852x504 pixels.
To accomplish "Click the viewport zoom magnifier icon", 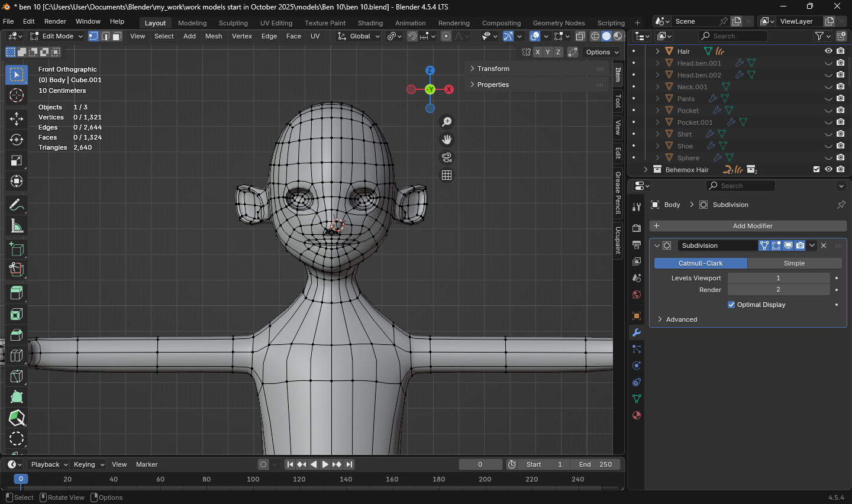I will [x=447, y=122].
